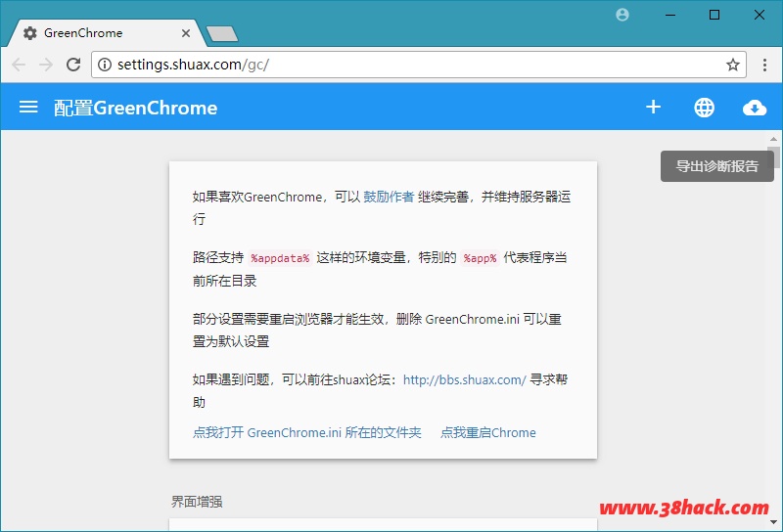The height and width of the screenshot is (532, 783).
Task: Visit the http://bbs.shuax.com/ forum link
Action: click(464, 379)
